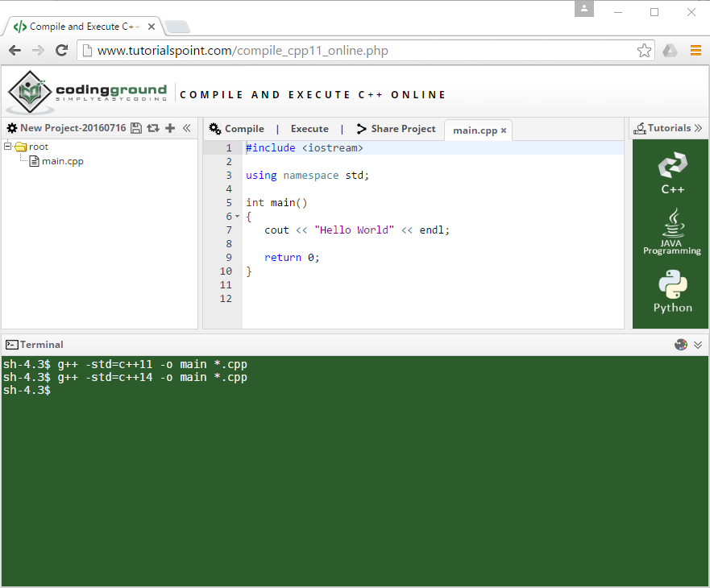Click the Terminal panel icon
This screenshot has width=710, height=588.
12,345
